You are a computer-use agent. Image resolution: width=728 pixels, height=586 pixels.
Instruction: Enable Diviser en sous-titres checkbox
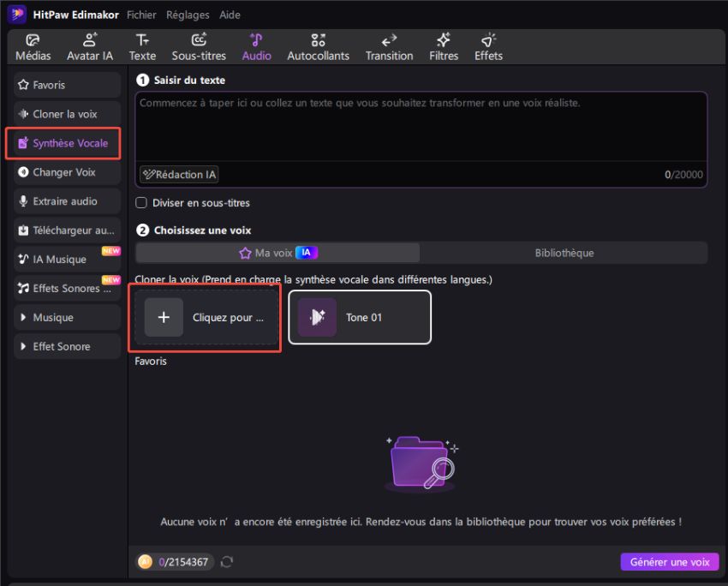(141, 203)
